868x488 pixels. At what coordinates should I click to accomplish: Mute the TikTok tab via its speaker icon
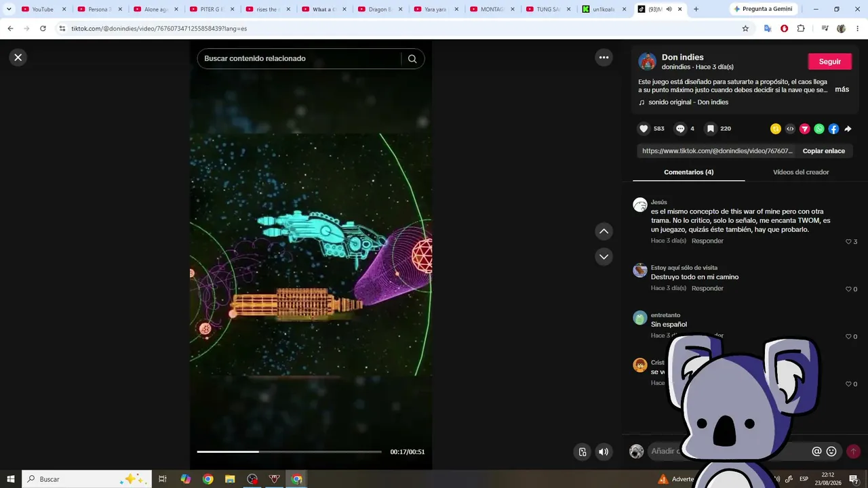pyautogui.click(x=669, y=9)
